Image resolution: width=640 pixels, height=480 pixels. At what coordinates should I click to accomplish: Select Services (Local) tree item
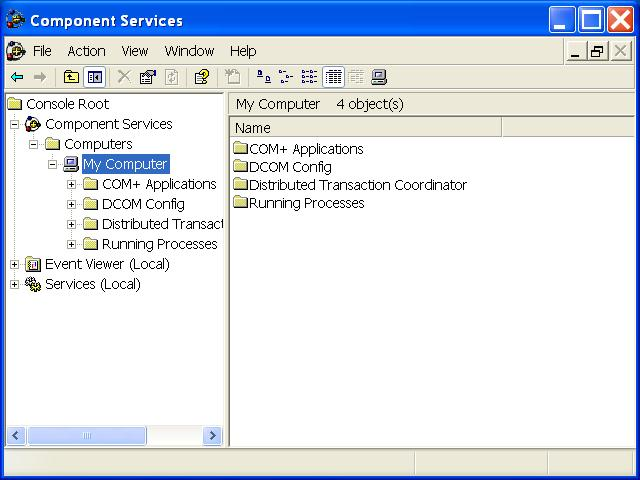tap(93, 284)
